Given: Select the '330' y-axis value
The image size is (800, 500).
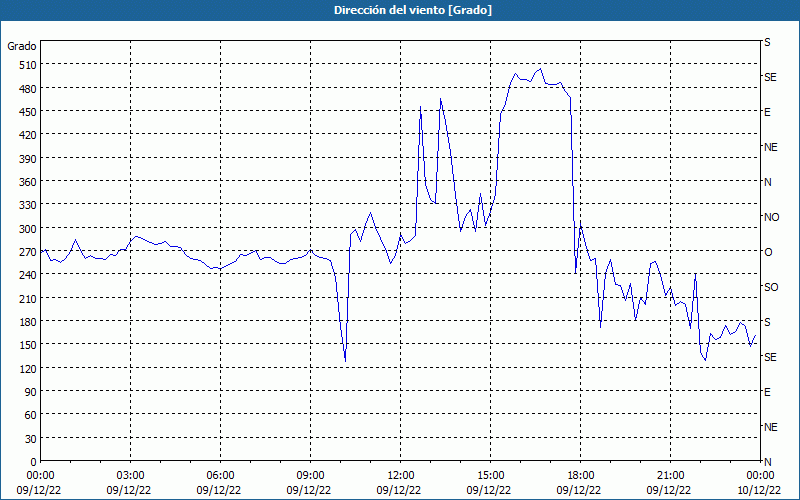Looking at the screenshot, I should [29, 206].
